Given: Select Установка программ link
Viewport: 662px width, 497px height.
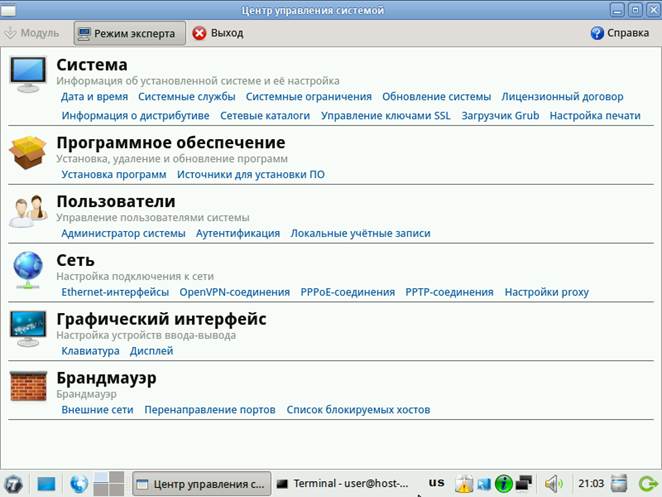Looking at the screenshot, I should coord(113,174).
